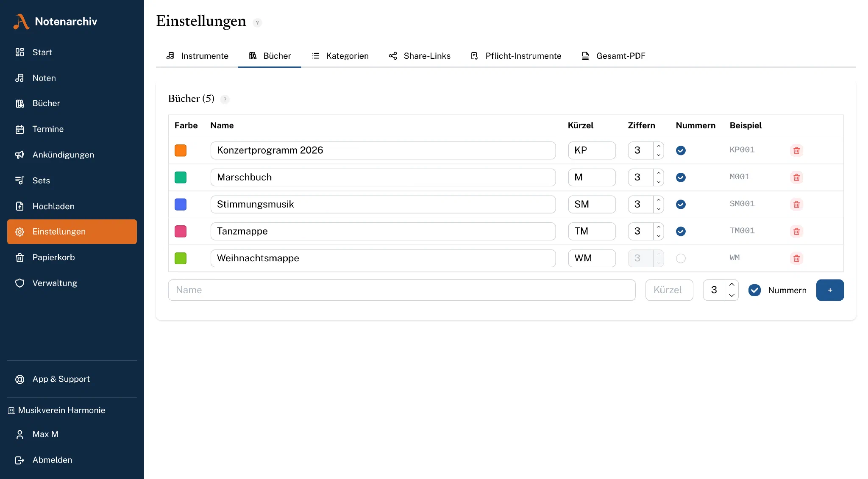This screenshot has width=868, height=479.
Task: Click Abmelden to log out
Action: click(x=72, y=460)
